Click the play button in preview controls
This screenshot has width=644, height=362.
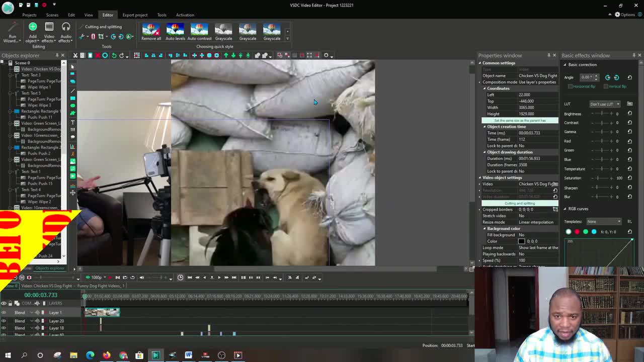pyautogui.click(x=219, y=278)
